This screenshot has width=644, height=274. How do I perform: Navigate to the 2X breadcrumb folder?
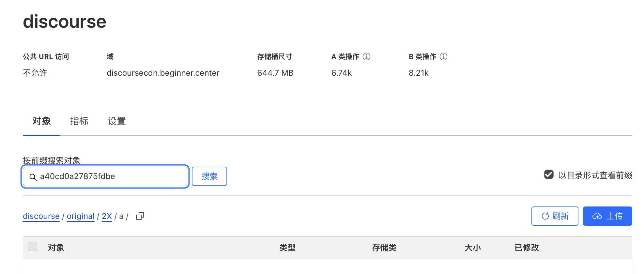107,216
